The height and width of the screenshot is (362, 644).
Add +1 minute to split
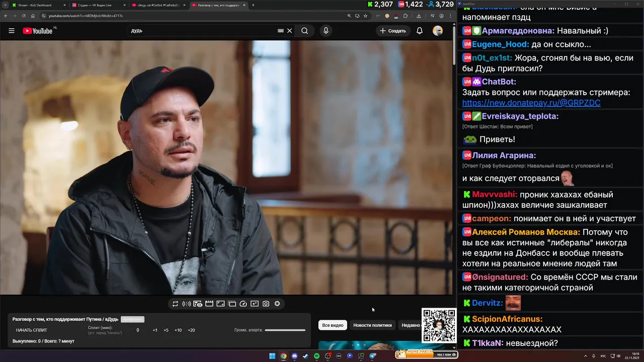[x=155, y=330]
